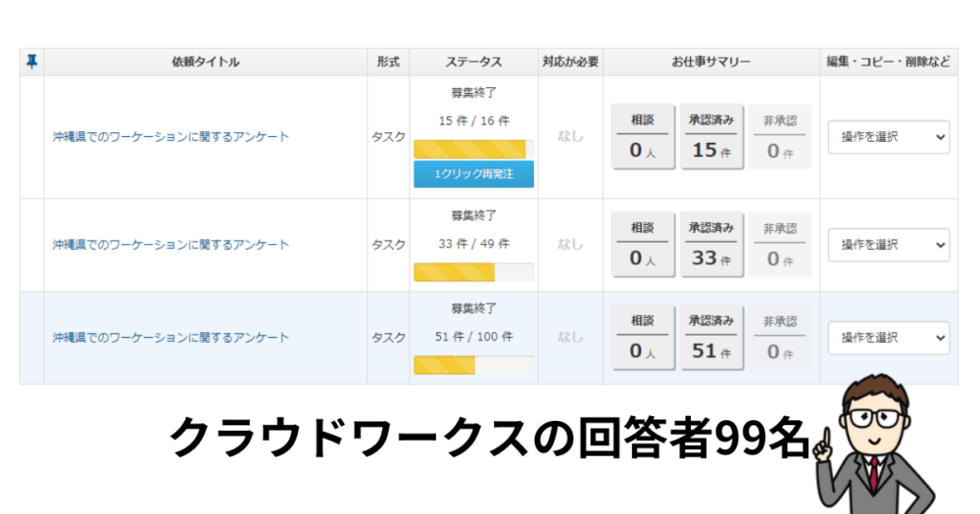Click 相談 0人 box in the 15件 row
980x514 pixels.
(643, 136)
